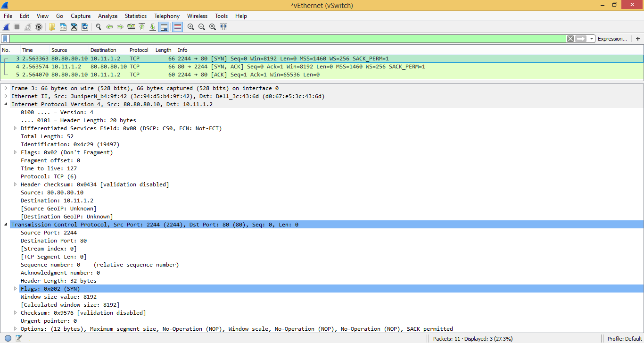The image size is (644, 343).
Task: Collapse Transmission Control Protocol node
Action: coord(6,225)
